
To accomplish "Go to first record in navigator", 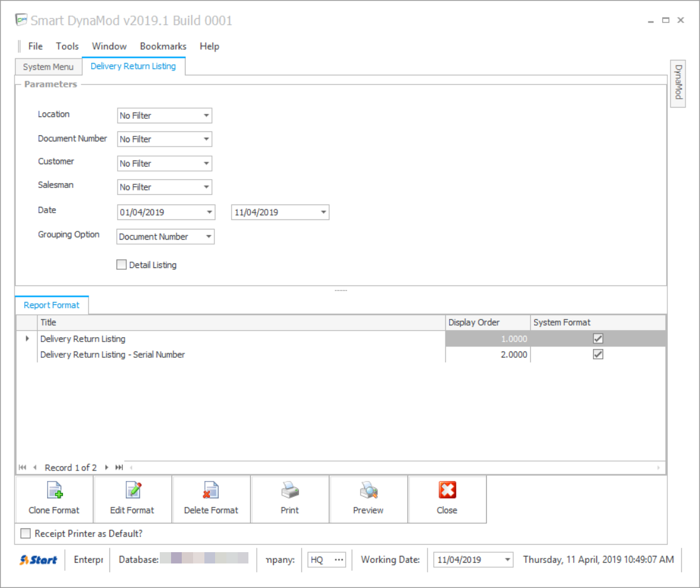I will tap(22, 467).
